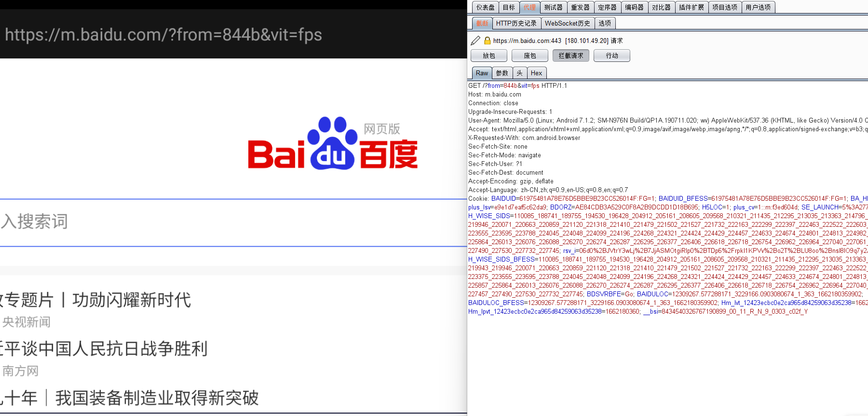Open the 测试器 tab

click(553, 7)
